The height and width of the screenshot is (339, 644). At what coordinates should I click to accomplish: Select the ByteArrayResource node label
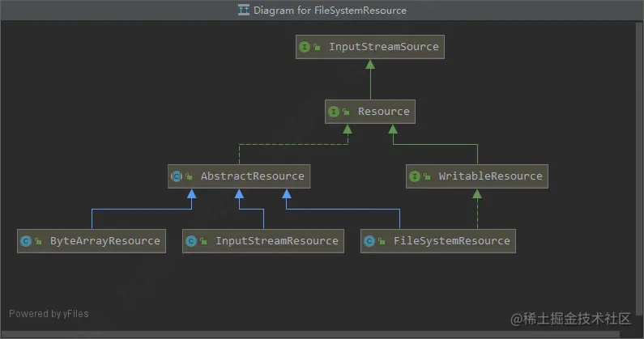[105, 241]
